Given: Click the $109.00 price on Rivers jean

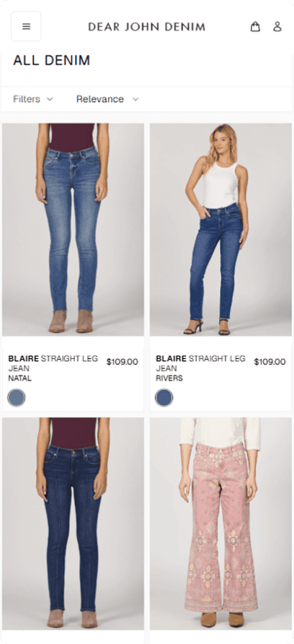Looking at the screenshot, I should [269, 362].
